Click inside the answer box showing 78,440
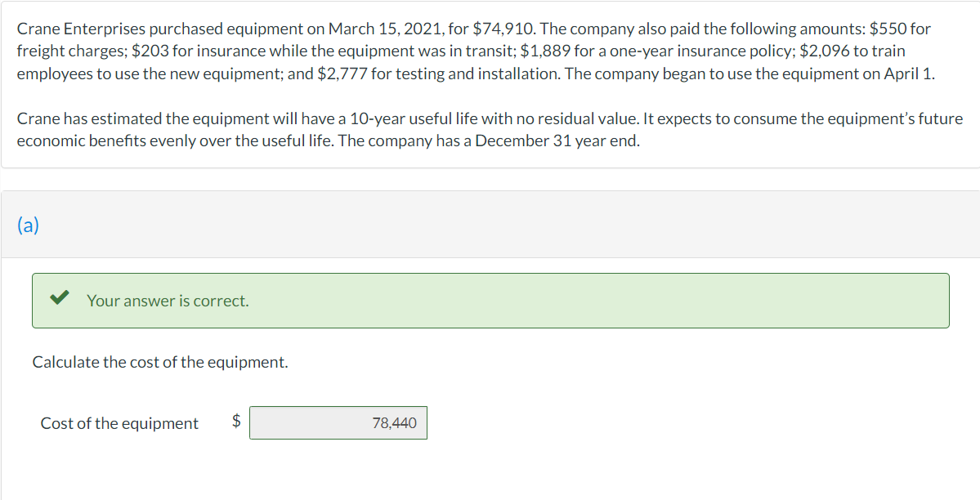The width and height of the screenshot is (980, 500). point(338,422)
